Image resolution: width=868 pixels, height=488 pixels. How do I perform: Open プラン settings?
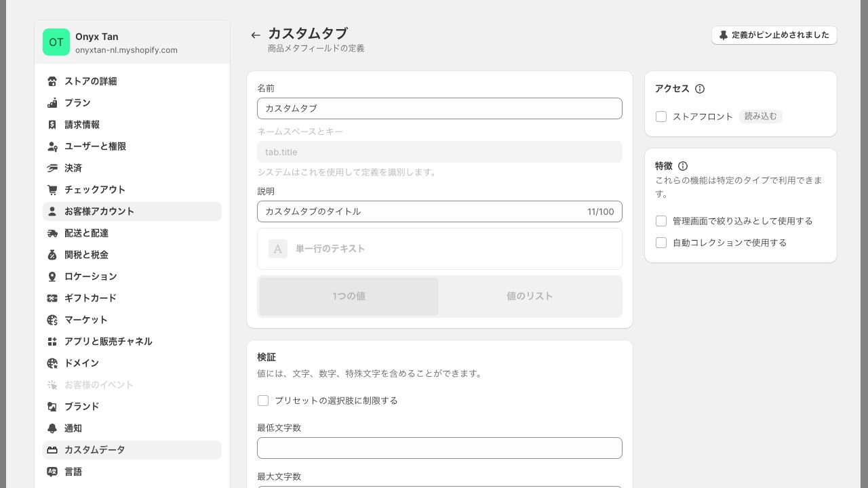coord(132,103)
